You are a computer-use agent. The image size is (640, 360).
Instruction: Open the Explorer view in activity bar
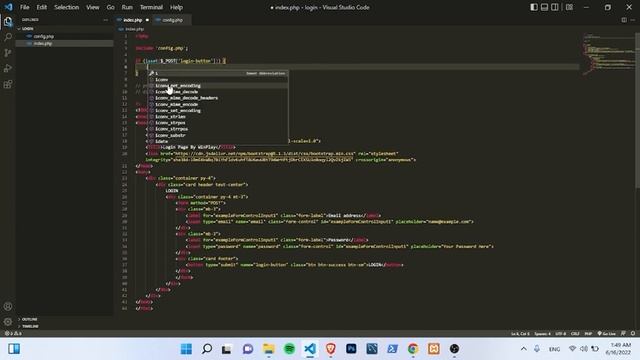point(8,21)
